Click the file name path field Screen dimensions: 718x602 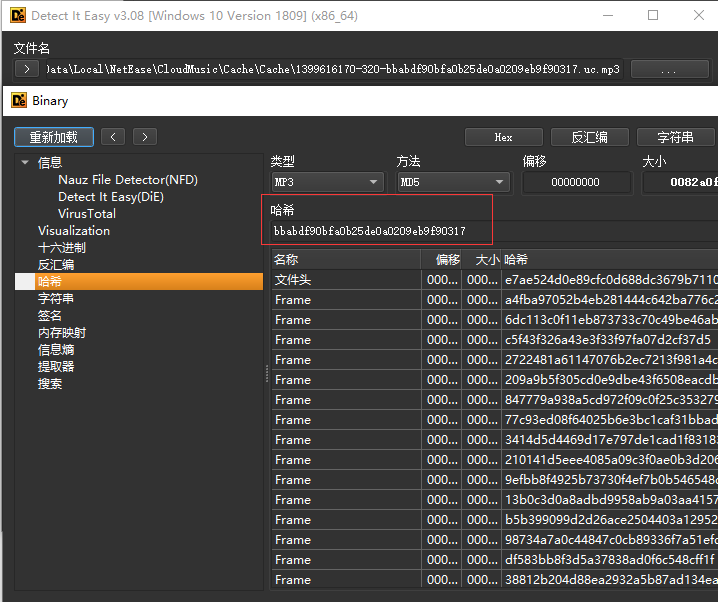point(334,70)
